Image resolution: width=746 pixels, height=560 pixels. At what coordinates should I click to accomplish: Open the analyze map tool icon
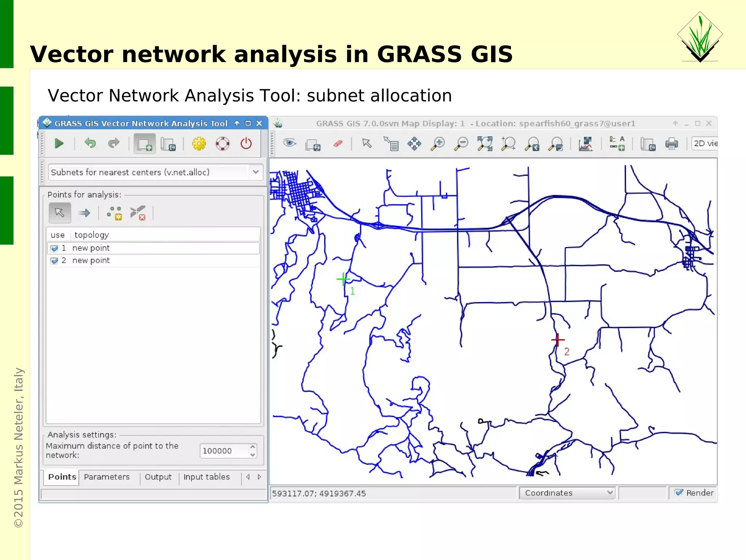(585, 144)
